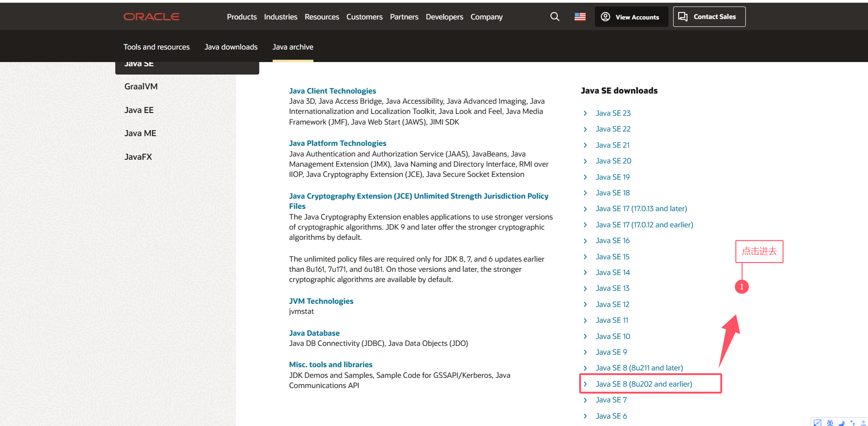Viewport: 868px width, 426px height.
Task: Click the chevron beside Java SE 14
Action: tap(585, 273)
